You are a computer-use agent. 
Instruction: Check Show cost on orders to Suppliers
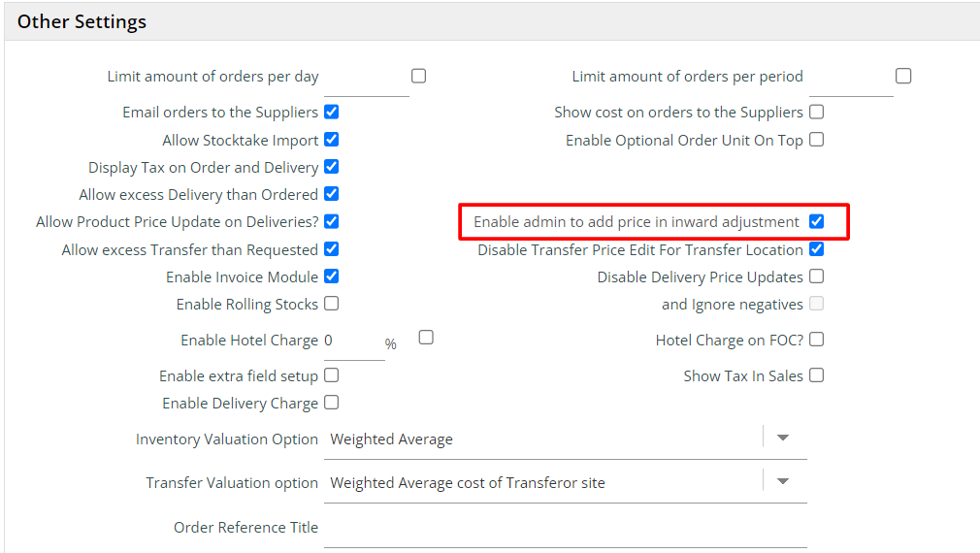click(817, 112)
